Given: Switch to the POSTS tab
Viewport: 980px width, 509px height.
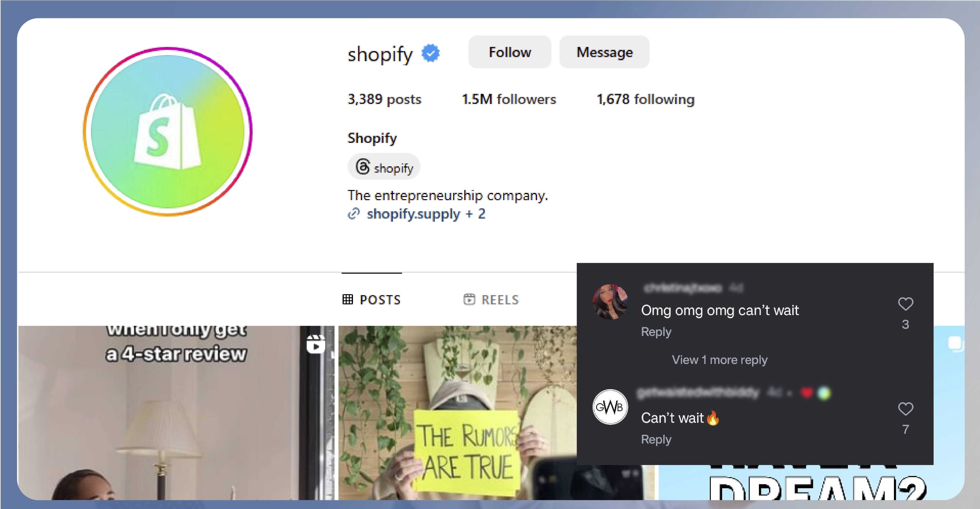Looking at the screenshot, I should point(371,299).
